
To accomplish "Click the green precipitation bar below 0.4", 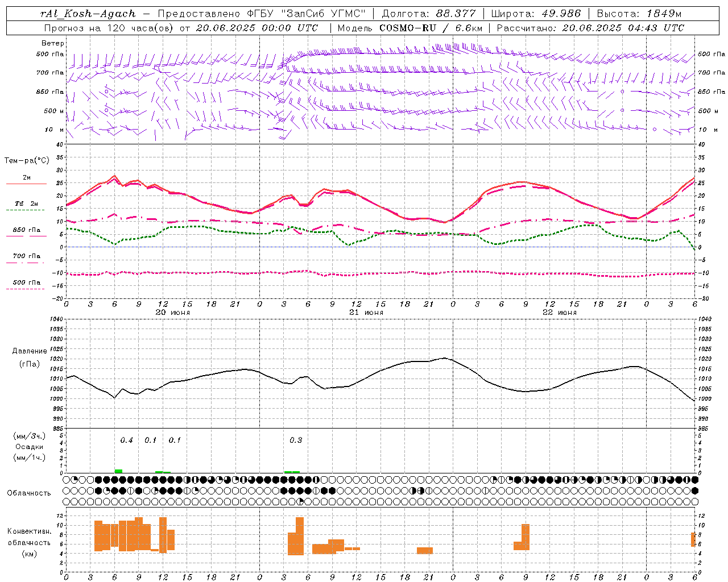I will tap(118, 471).
